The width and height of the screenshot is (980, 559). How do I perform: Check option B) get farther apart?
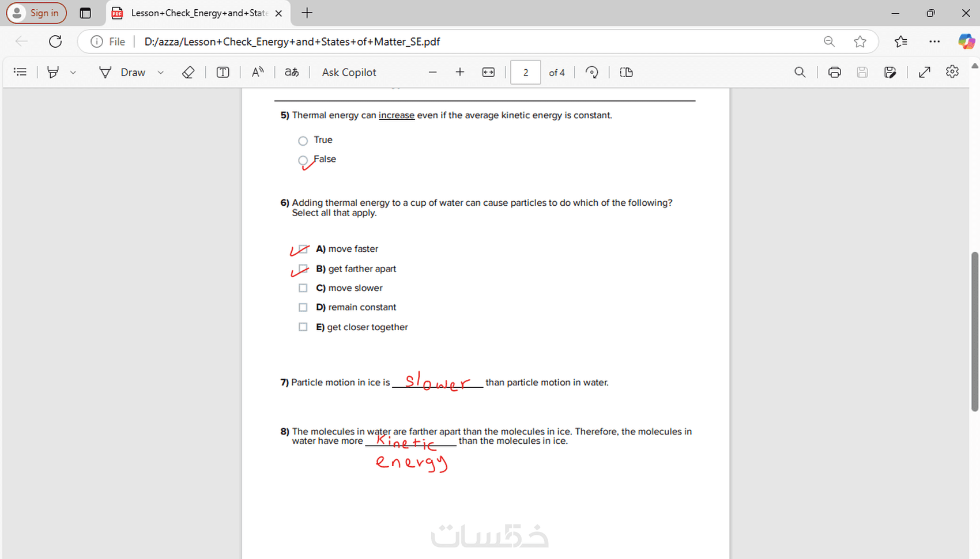pos(303,269)
